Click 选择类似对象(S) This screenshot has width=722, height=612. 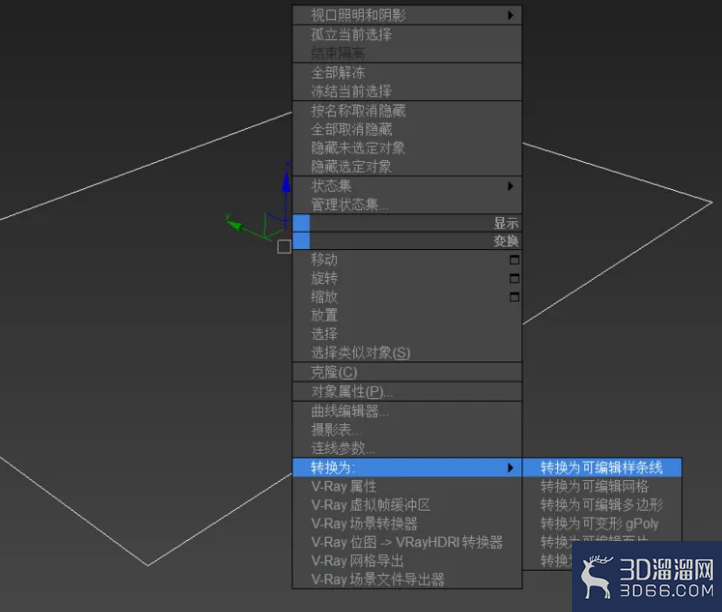(x=407, y=353)
